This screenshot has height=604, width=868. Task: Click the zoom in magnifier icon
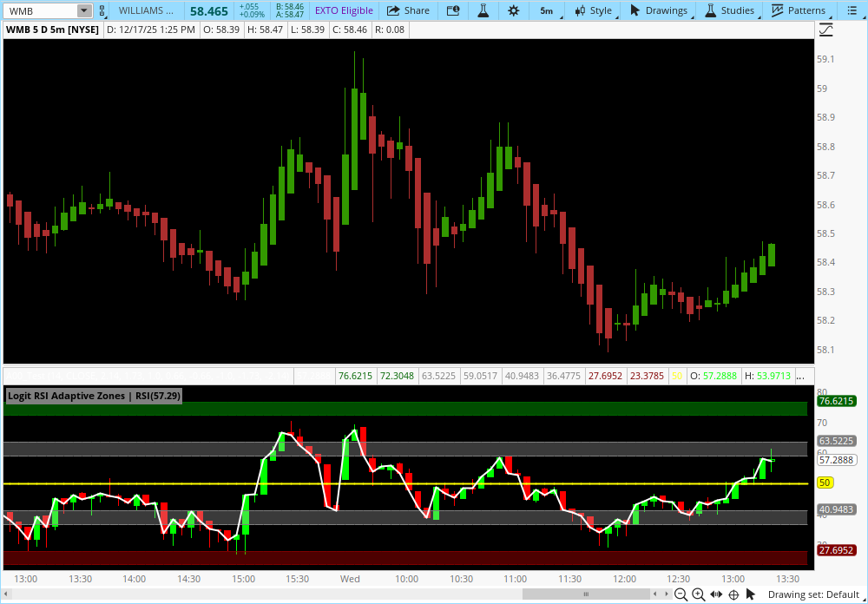pyautogui.click(x=698, y=594)
